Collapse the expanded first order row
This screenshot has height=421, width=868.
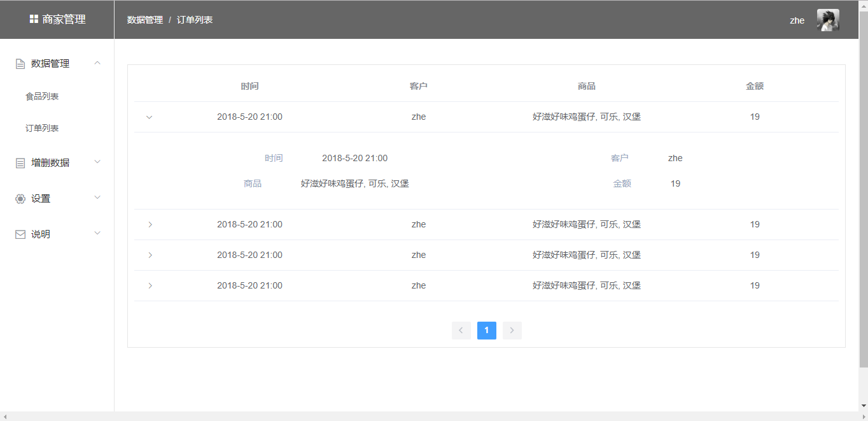click(x=150, y=117)
